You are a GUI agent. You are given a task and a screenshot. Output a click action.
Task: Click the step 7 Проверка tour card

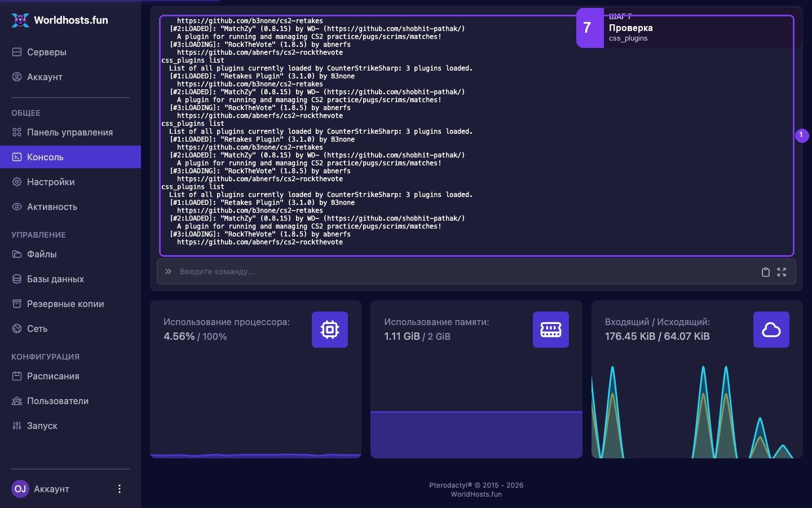(x=689, y=28)
